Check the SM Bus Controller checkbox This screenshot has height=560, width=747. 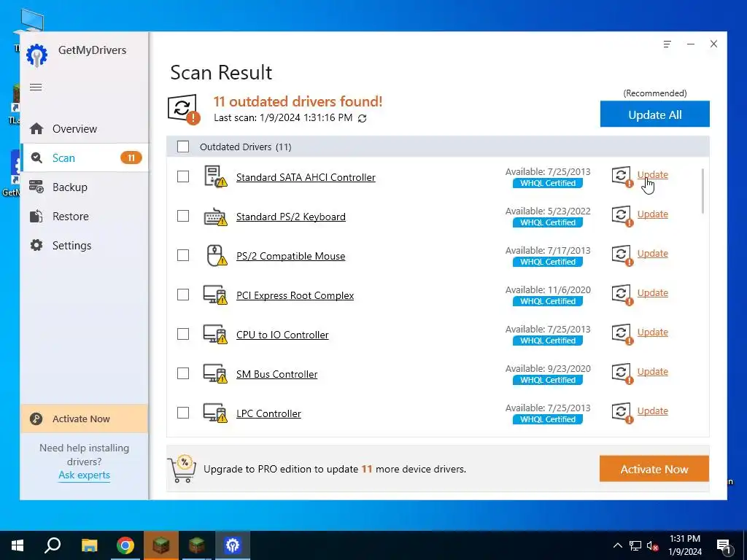tap(183, 374)
